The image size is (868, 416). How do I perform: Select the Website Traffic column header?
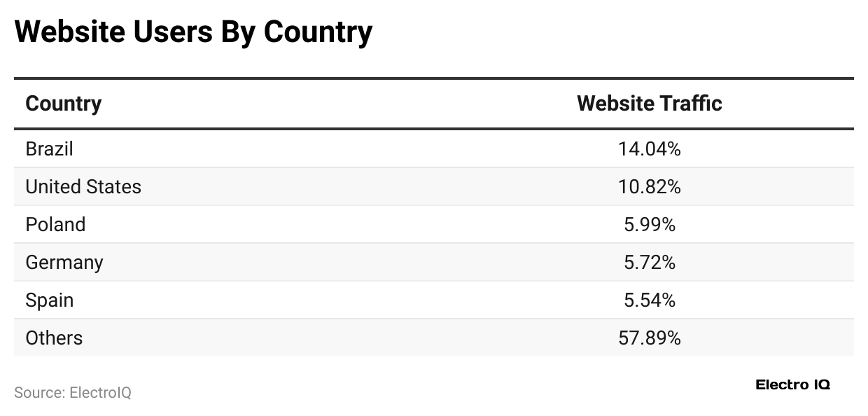(649, 104)
